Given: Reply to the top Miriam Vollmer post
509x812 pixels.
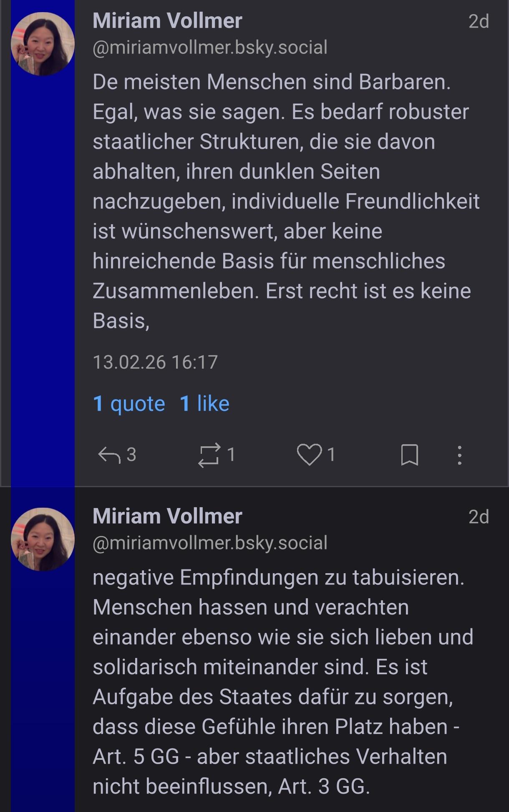Looking at the screenshot, I should 109,455.
